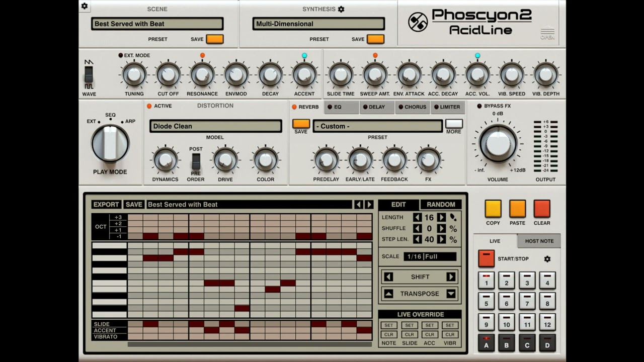Image resolution: width=644 pixels, height=362 pixels.
Task: Toggle the Sweep Amt. orange LED
Action: (375, 55)
